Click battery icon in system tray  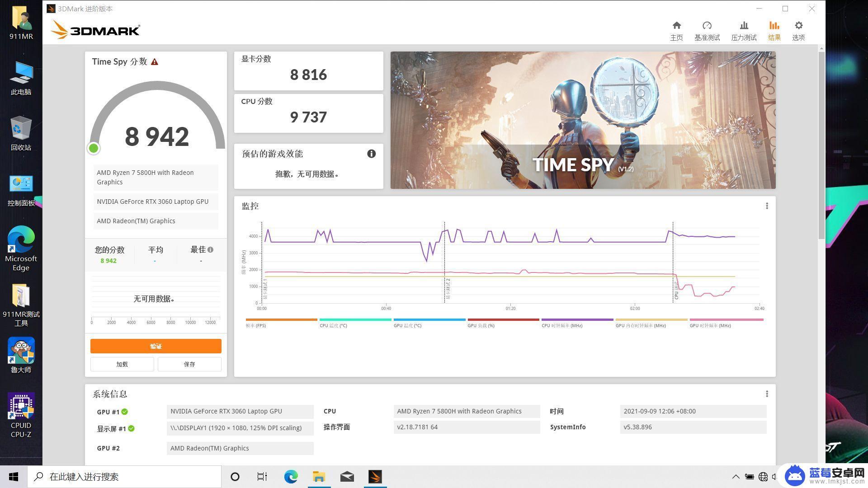[749, 477]
